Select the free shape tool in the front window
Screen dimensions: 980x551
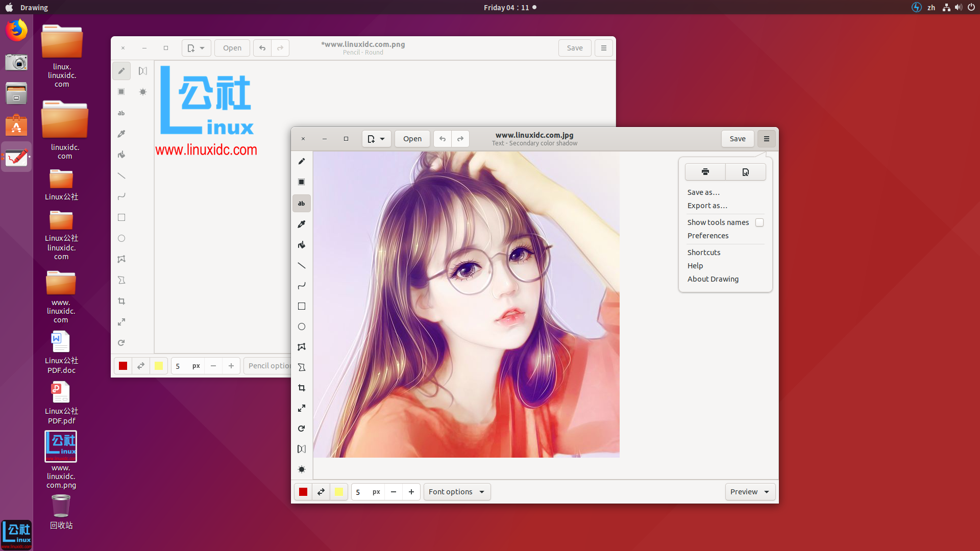(x=302, y=368)
